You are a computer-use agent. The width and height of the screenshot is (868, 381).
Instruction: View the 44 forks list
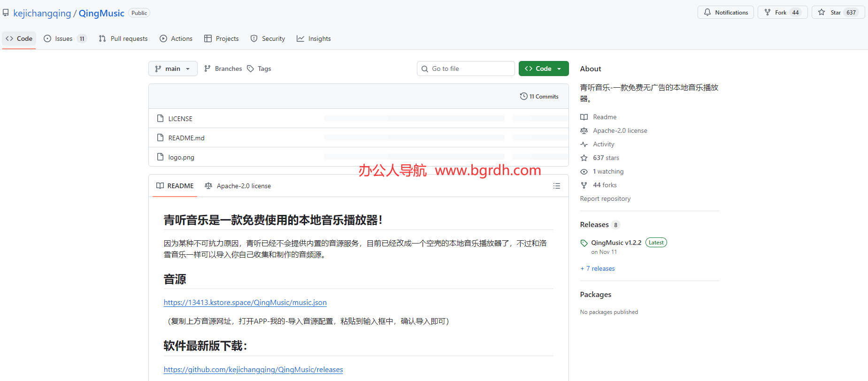(x=605, y=185)
